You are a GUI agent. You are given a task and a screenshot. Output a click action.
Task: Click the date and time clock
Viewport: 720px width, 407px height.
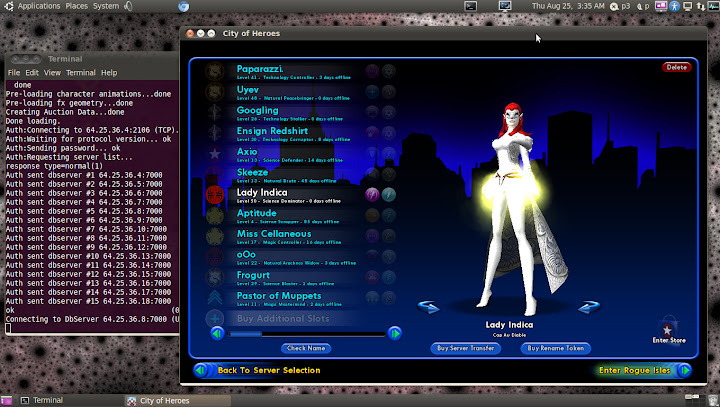(x=568, y=6)
